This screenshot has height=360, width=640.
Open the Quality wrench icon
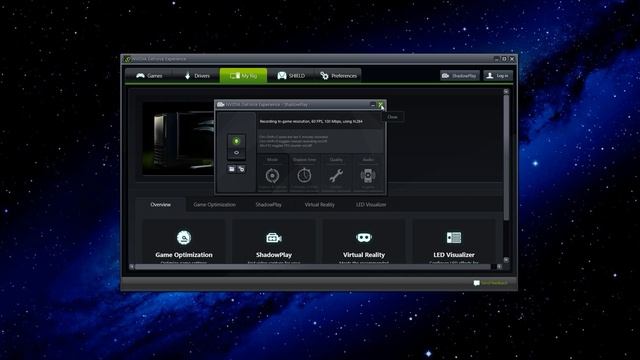336,176
